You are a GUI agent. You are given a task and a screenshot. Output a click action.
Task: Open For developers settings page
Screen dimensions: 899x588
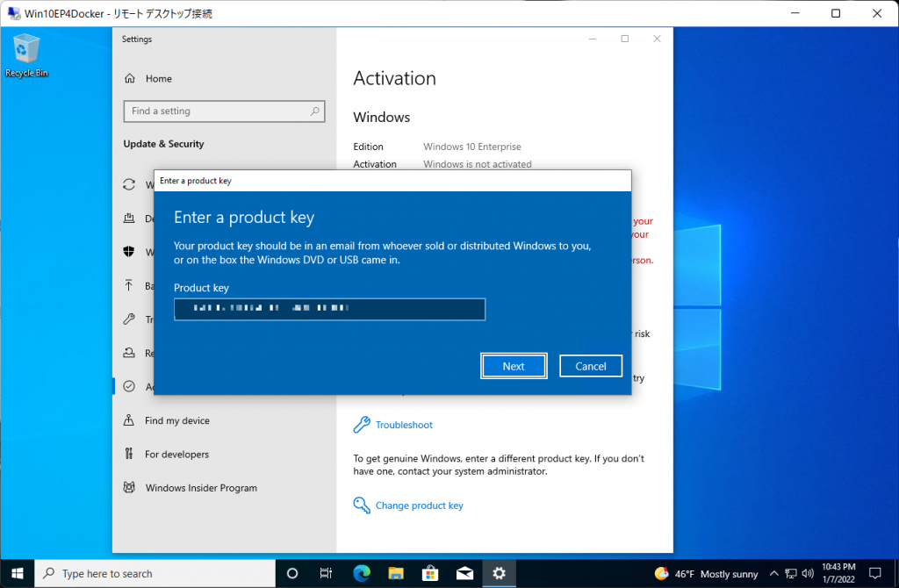[176, 455]
